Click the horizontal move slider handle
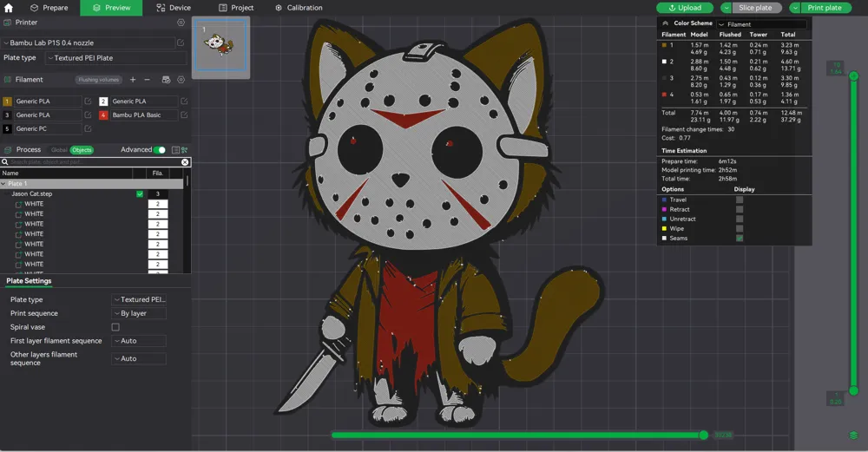The width and height of the screenshot is (868, 452). pos(704,436)
